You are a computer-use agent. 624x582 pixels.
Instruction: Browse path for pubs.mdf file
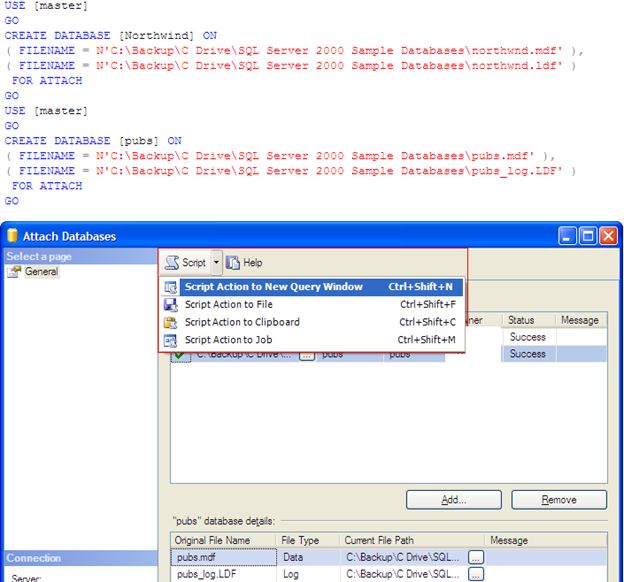[x=476, y=557]
